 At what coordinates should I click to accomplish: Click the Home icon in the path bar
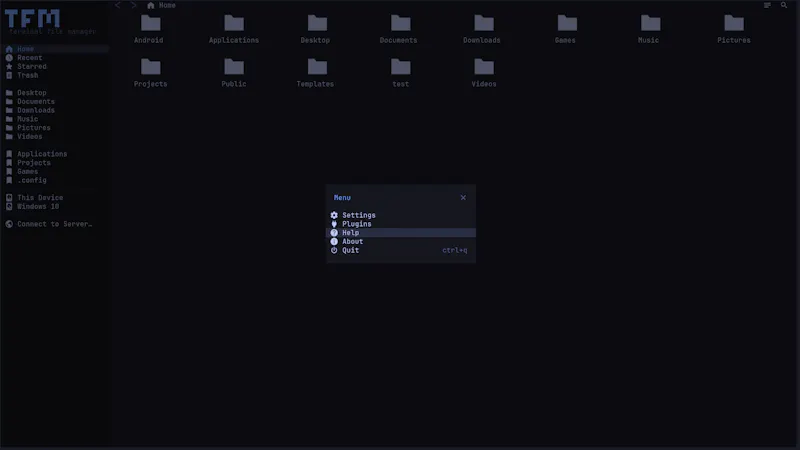(151, 5)
